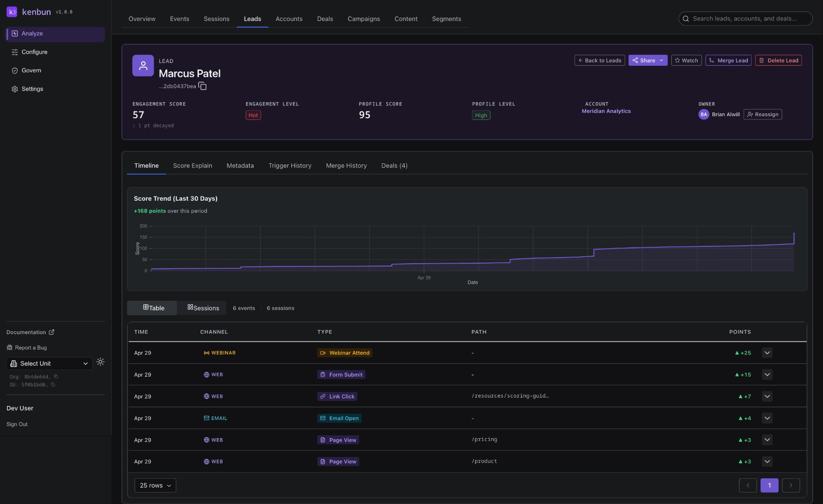Click the globe icon in Form Submit row
823x504 pixels.
206,375
